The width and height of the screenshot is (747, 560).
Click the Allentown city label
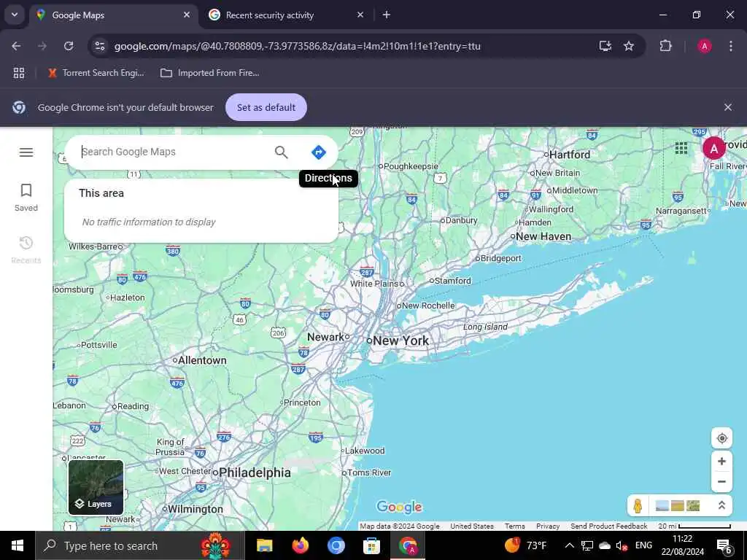tap(202, 360)
